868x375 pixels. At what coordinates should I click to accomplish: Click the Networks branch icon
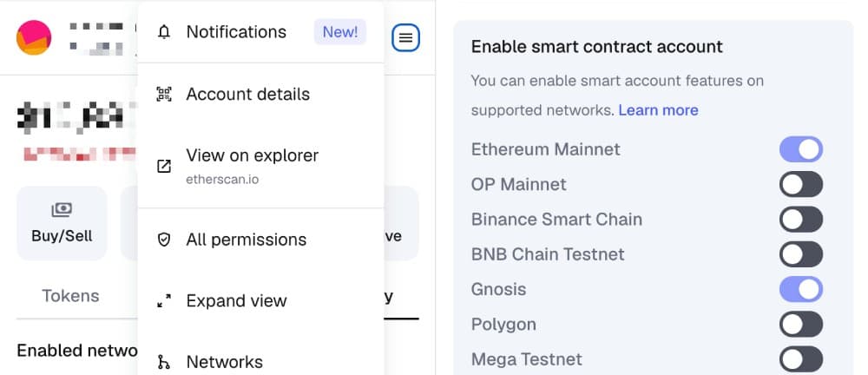pyautogui.click(x=164, y=362)
